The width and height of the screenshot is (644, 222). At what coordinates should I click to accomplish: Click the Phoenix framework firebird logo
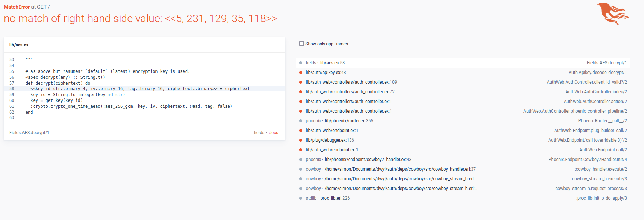(x=613, y=14)
